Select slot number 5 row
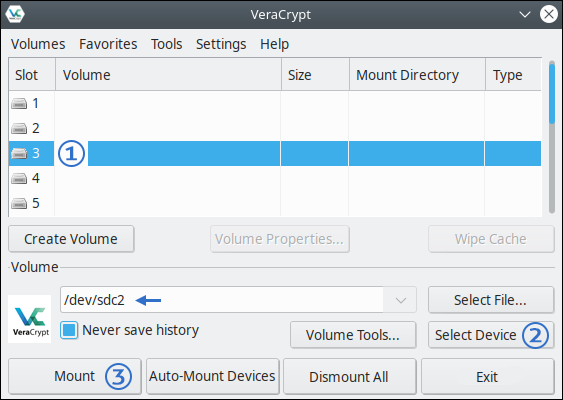The height and width of the screenshot is (400, 563). pos(275,204)
